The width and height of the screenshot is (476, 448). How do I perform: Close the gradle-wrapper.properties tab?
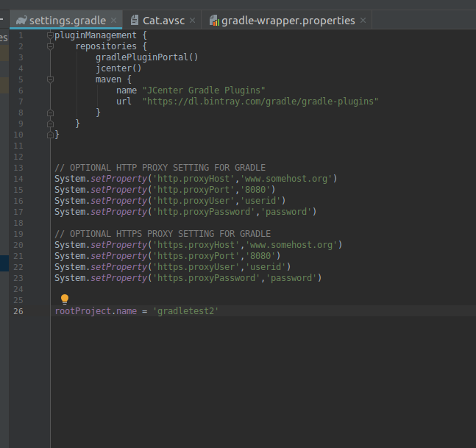pos(363,21)
